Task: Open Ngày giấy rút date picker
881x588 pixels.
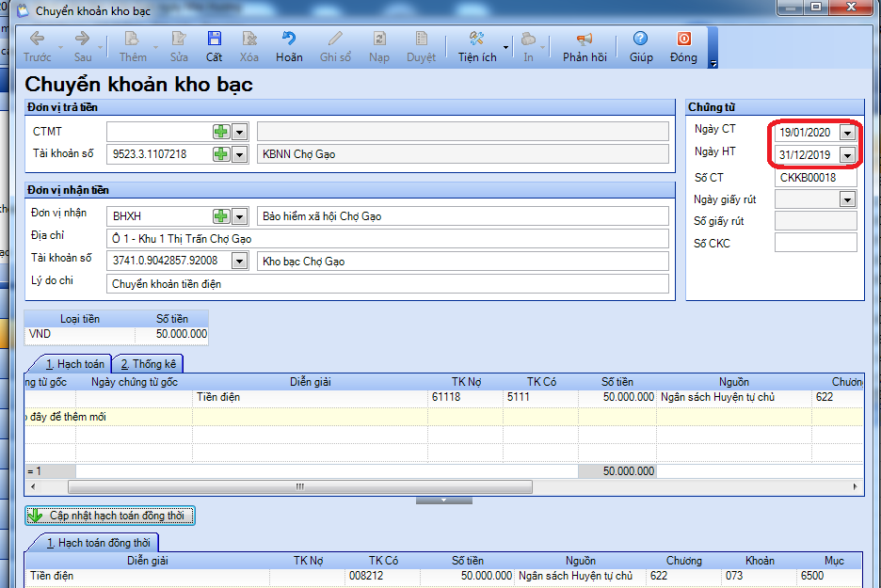Action: click(847, 199)
